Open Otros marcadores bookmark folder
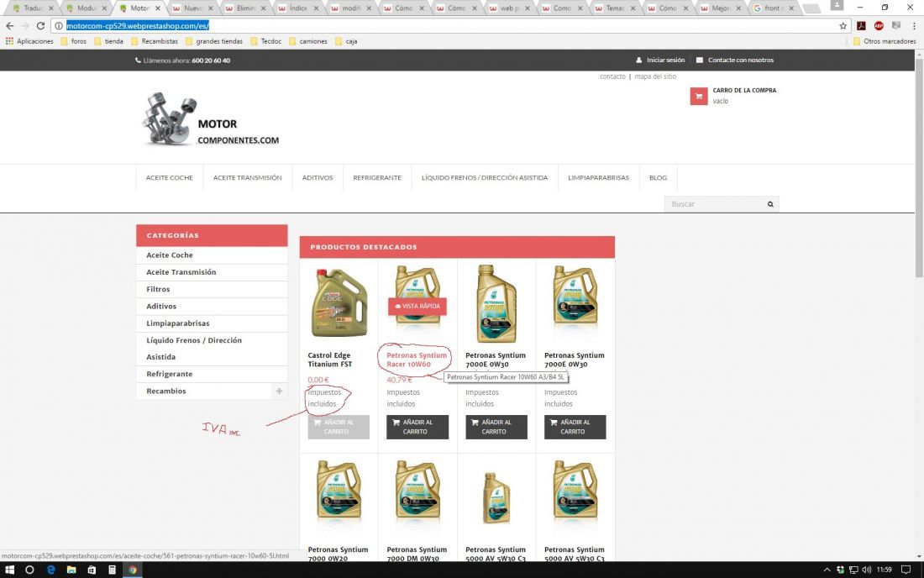Screen dimensions: 924x578 885,41
